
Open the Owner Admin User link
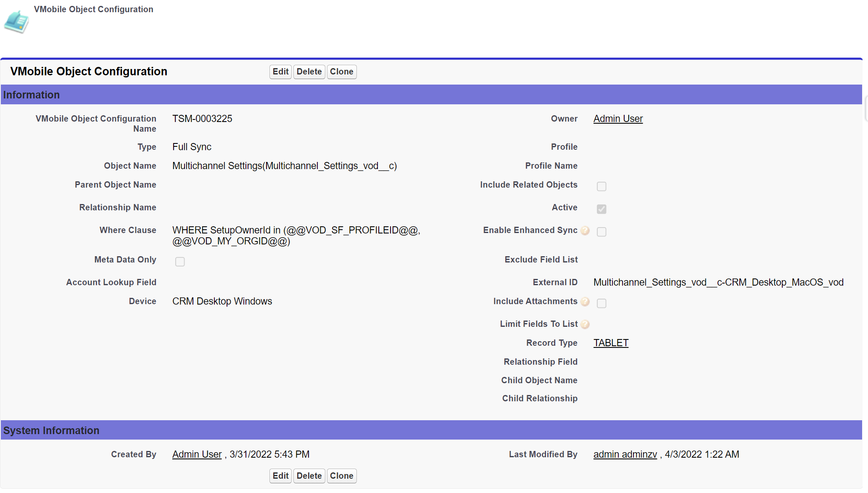pyautogui.click(x=618, y=119)
